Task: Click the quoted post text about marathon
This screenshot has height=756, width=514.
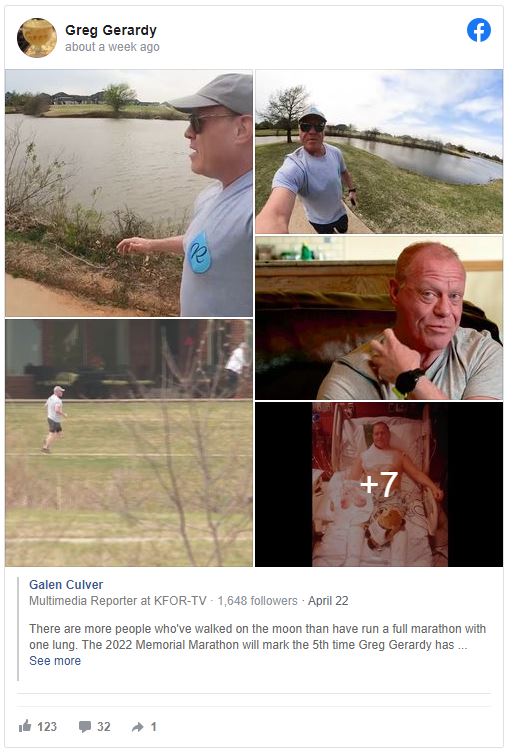Action: (257, 636)
